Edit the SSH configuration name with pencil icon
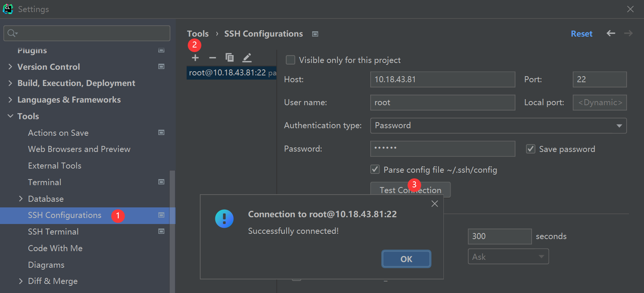 [247, 58]
